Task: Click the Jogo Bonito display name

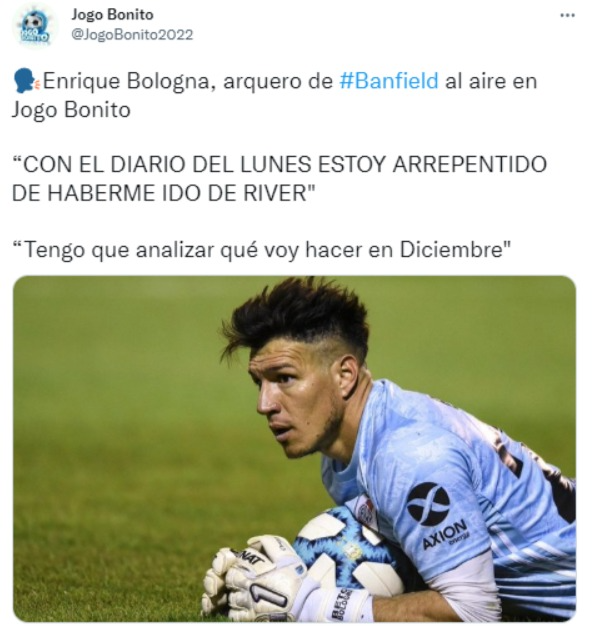Action: tap(112, 15)
